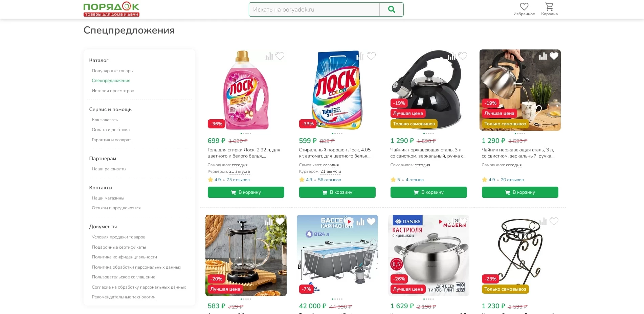Click compare icon on French press product

coord(269,222)
